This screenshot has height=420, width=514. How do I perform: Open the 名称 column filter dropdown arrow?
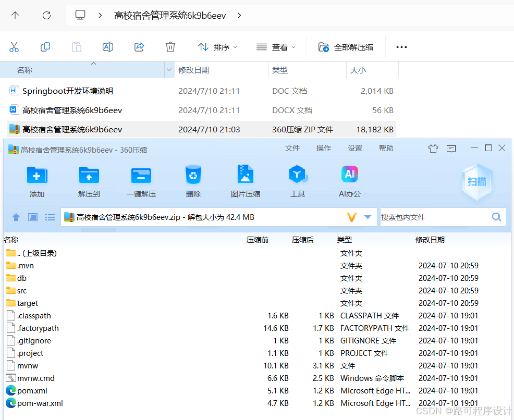(169, 69)
